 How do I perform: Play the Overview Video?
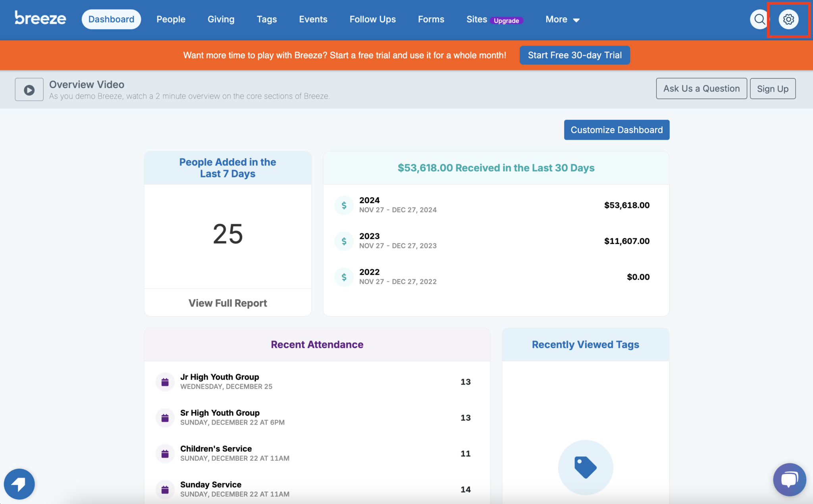[x=29, y=90]
